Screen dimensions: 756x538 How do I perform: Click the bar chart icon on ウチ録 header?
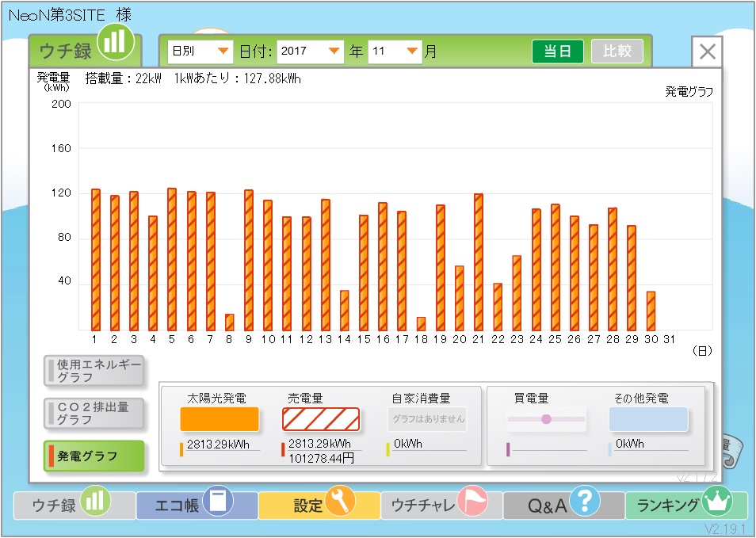point(116,41)
